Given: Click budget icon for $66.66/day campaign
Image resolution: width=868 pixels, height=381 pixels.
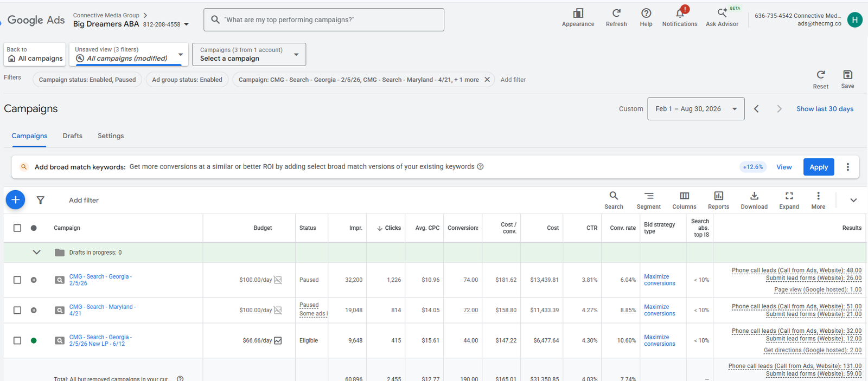Looking at the screenshot, I should [278, 340].
